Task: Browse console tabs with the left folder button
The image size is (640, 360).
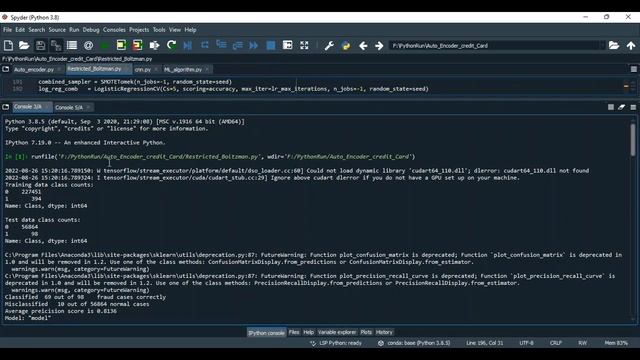Action: tap(6, 107)
